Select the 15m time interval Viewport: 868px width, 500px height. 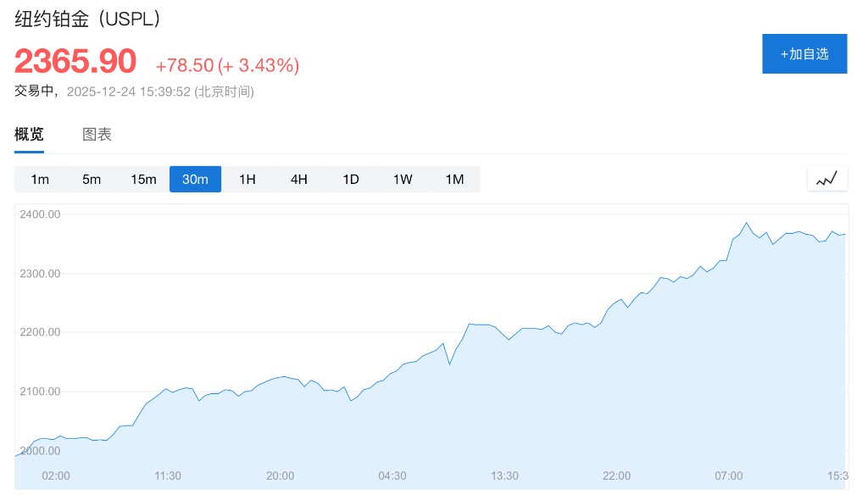[143, 180]
